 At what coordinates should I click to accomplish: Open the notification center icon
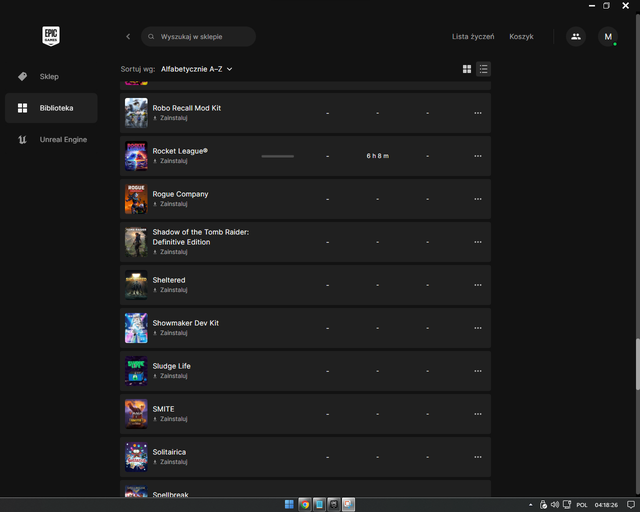[x=631, y=505]
